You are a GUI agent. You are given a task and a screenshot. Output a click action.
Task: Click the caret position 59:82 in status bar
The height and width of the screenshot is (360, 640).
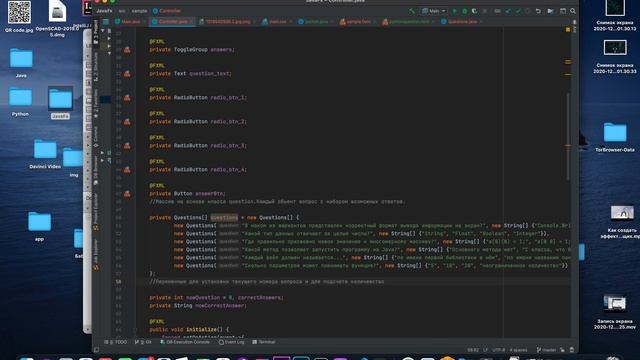pos(473,350)
